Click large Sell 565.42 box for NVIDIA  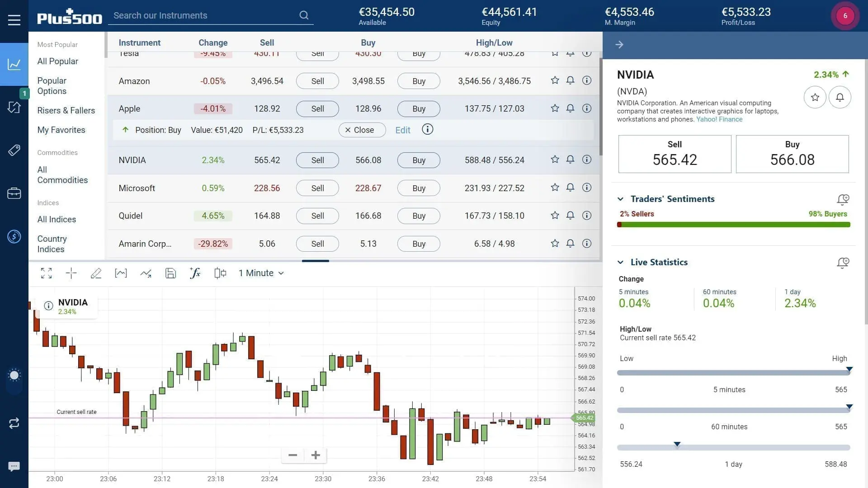point(675,154)
